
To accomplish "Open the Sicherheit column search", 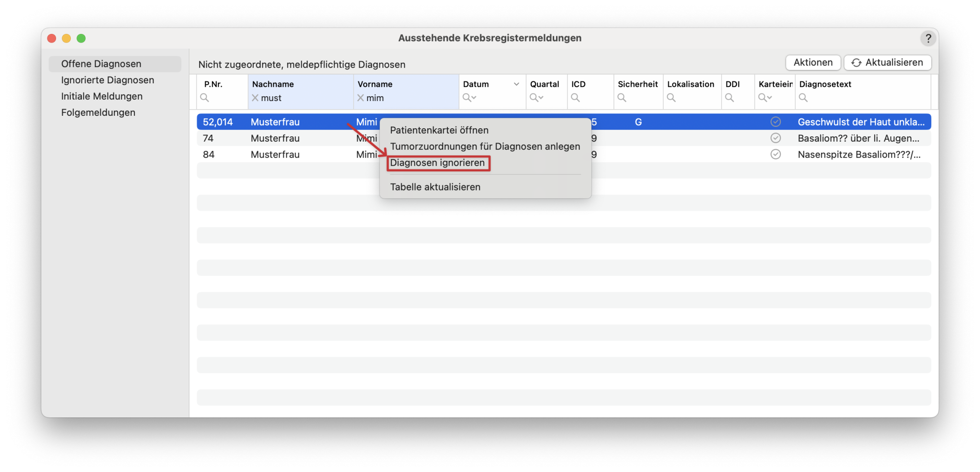I will (621, 98).
